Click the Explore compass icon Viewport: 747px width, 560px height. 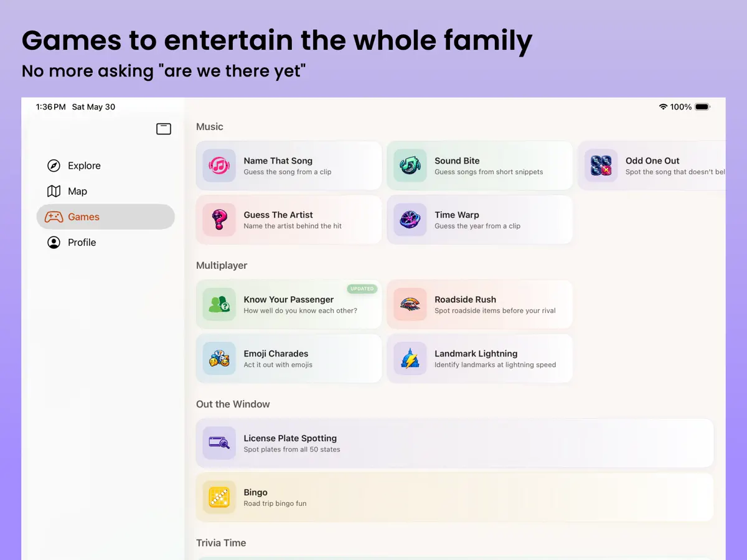tap(54, 166)
